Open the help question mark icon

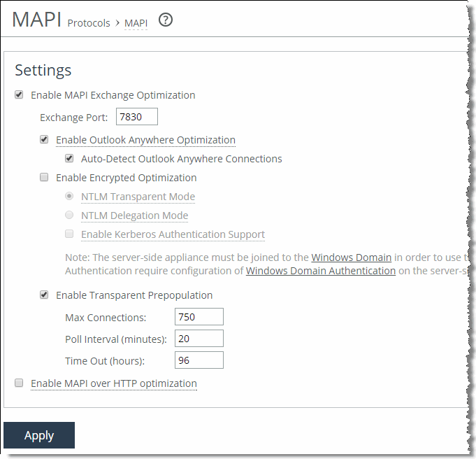166,20
